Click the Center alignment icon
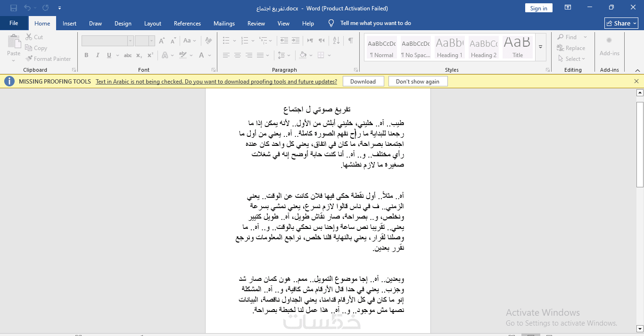644x336 pixels. point(238,55)
